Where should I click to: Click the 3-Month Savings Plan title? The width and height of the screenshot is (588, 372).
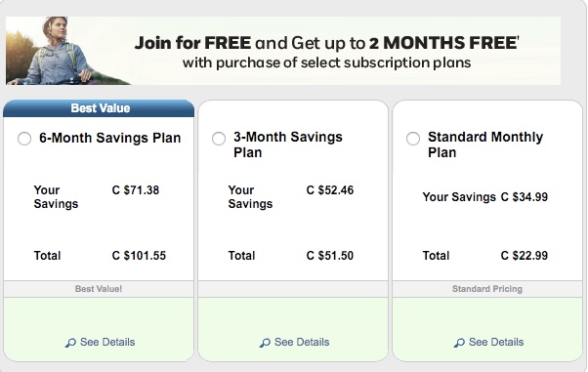287,145
